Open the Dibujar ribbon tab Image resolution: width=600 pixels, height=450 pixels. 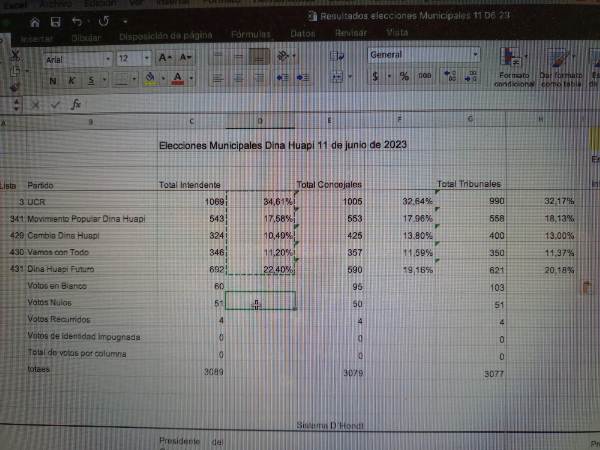click(86, 38)
